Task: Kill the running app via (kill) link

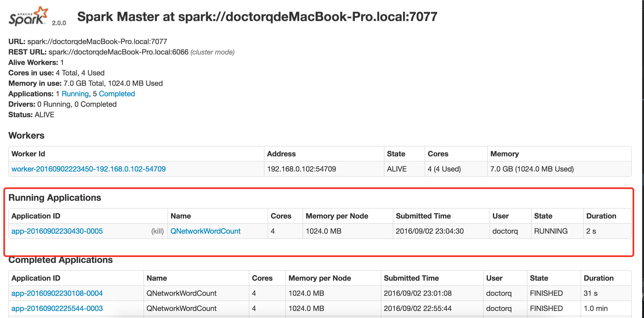Action: 158,231
